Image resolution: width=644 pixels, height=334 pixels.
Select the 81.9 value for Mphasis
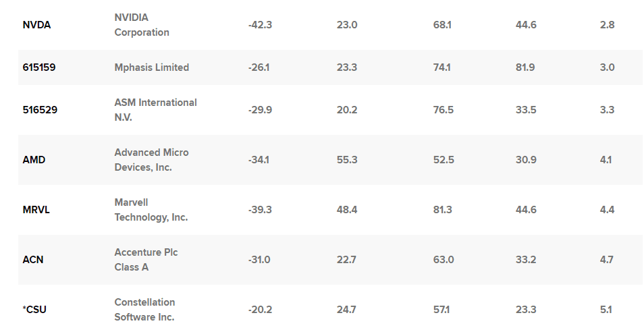tap(525, 67)
